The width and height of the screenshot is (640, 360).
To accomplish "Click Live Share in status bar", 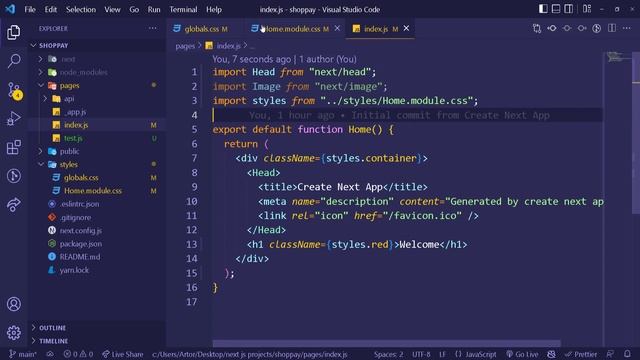I will pos(122,354).
